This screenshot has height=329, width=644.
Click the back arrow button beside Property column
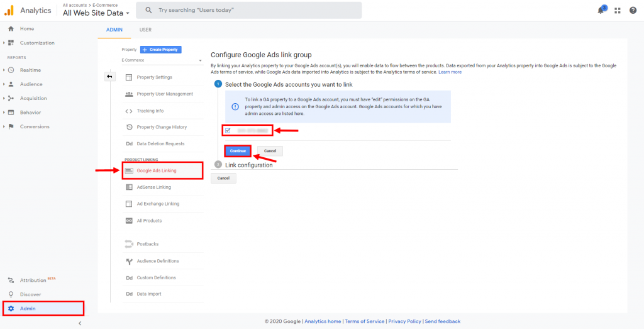[x=110, y=76]
